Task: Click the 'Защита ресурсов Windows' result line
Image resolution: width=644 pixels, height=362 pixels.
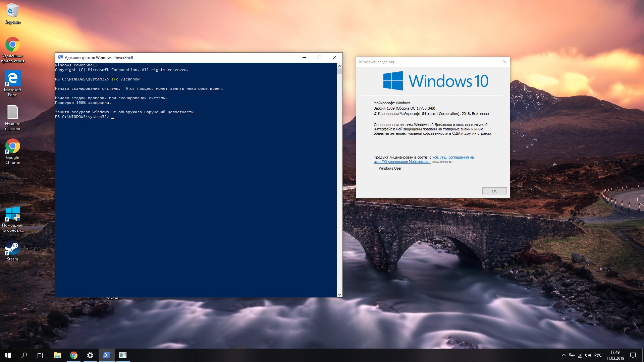Action: pos(125,112)
